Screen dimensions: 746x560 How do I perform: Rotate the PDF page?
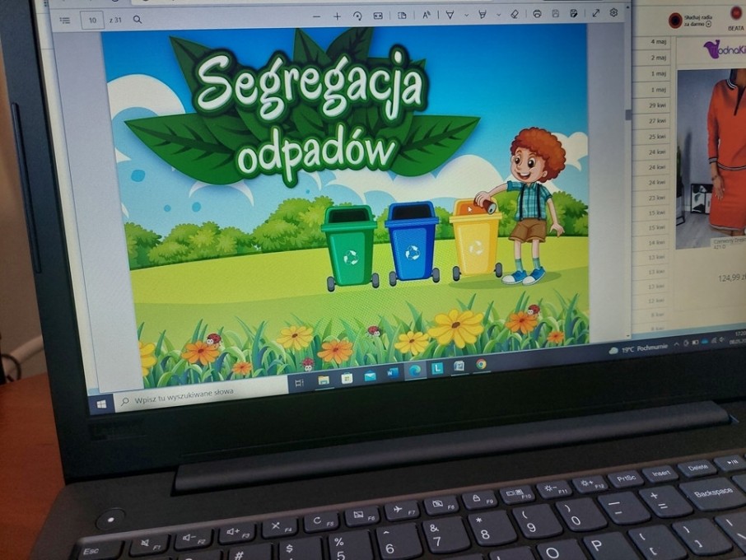coord(357,16)
